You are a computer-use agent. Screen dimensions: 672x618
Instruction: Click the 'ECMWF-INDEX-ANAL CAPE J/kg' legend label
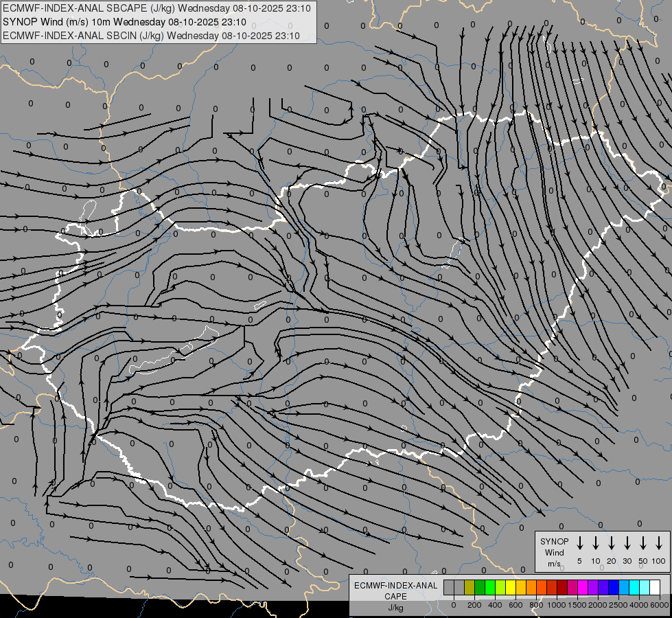(395, 596)
